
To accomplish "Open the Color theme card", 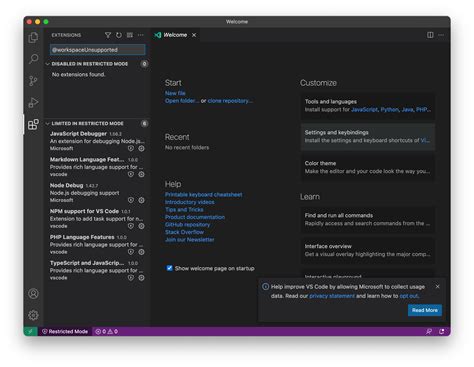I will click(x=368, y=167).
